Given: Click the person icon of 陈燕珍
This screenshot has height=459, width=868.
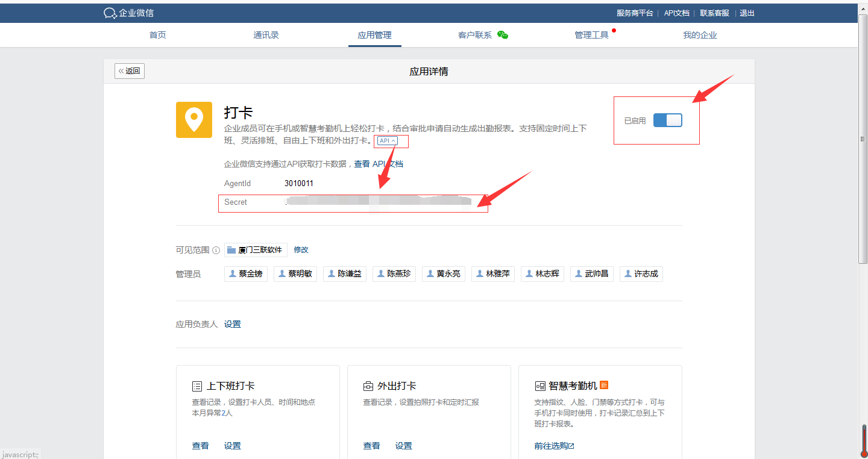Looking at the screenshot, I should [x=380, y=273].
